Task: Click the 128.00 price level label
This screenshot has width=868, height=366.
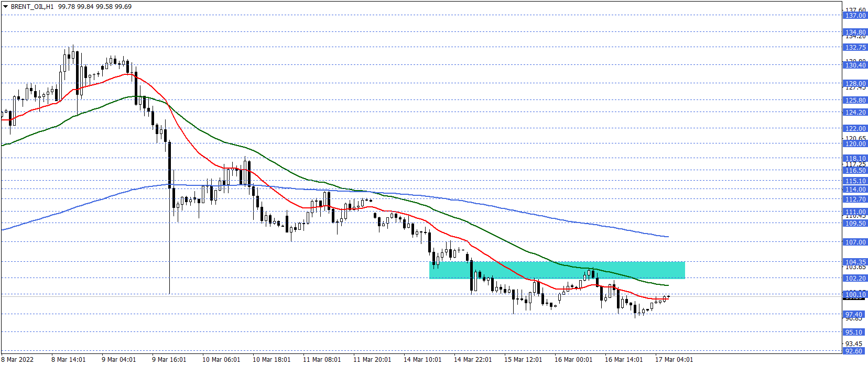Action: pyautogui.click(x=855, y=84)
